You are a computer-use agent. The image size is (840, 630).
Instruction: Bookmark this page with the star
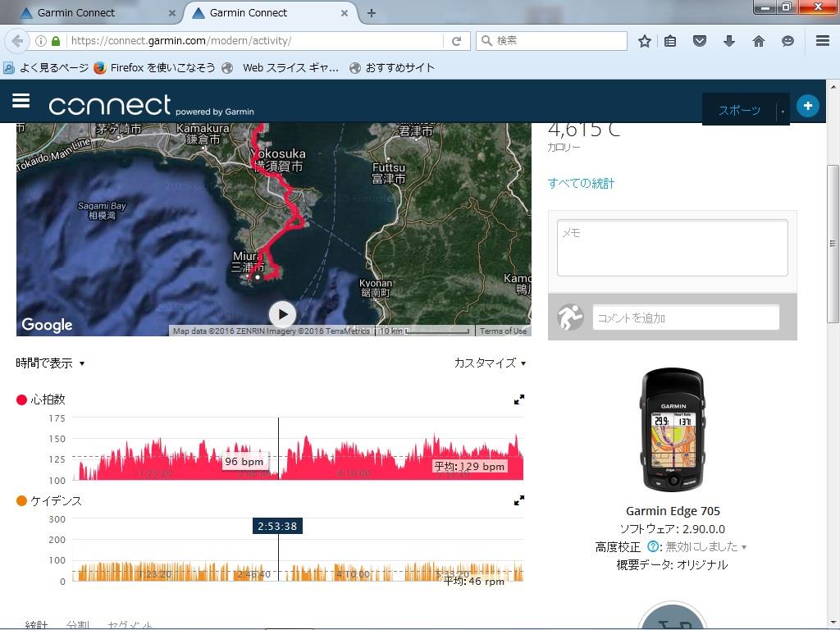point(645,41)
